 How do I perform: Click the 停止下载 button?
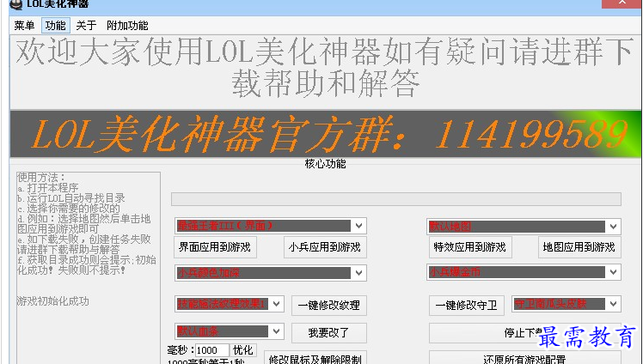pos(525,332)
